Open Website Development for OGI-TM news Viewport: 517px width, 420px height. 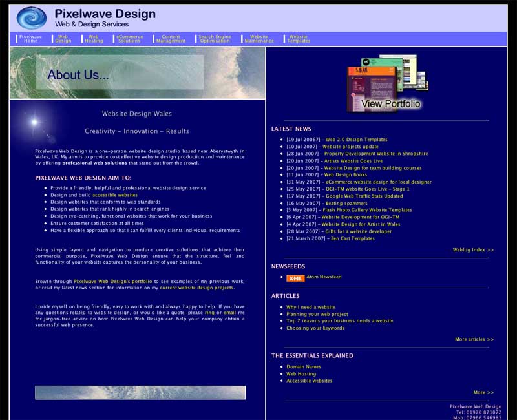361,217
